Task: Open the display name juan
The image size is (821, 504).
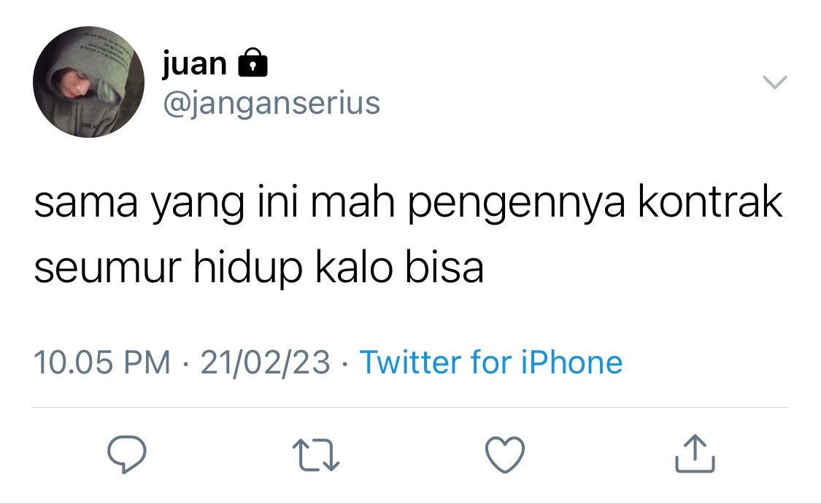Action: [194, 63]
